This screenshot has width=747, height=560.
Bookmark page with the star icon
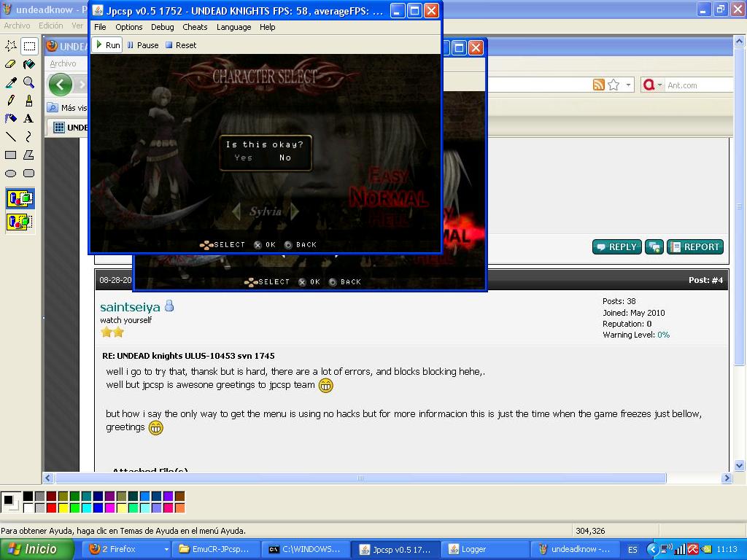pyautogui.click(x=614, y=85)
